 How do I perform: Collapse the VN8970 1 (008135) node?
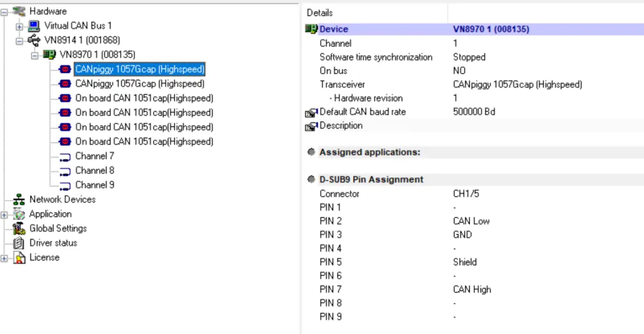tap(35, 55)
